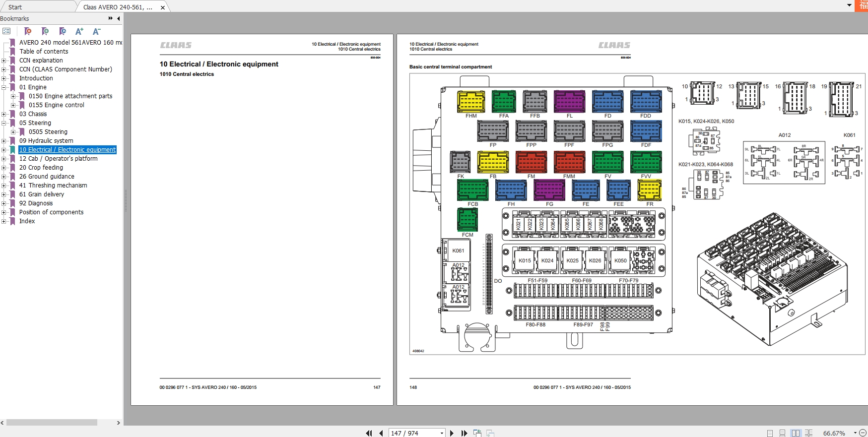
Task: Select 0155 Engine control bookmark
Action: [57, 105]
